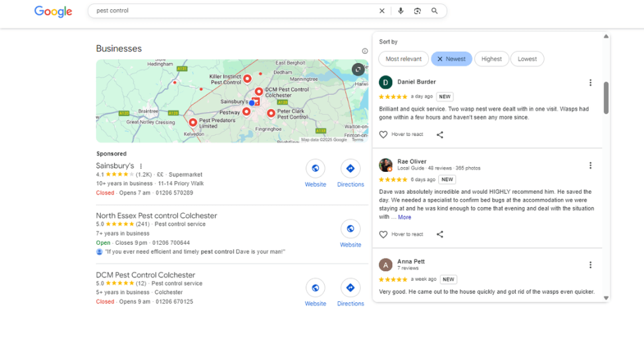Click the review quote about Dave

tap(195, 251)
